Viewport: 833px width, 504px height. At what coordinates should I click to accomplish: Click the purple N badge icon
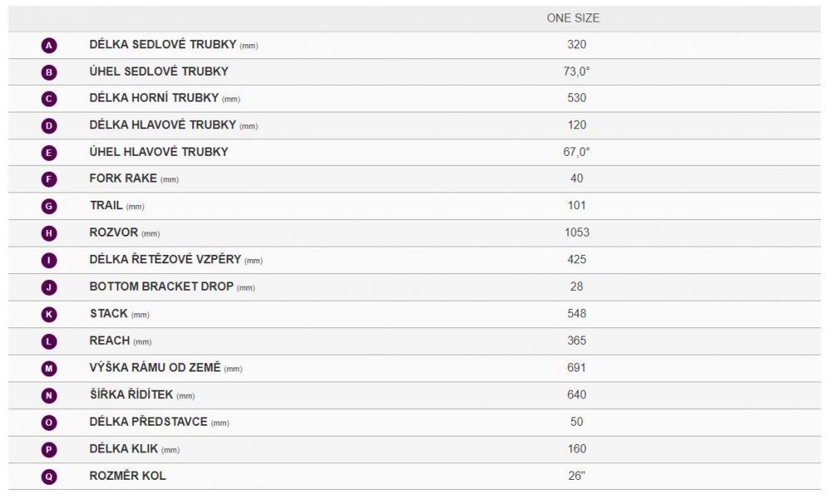49,396
